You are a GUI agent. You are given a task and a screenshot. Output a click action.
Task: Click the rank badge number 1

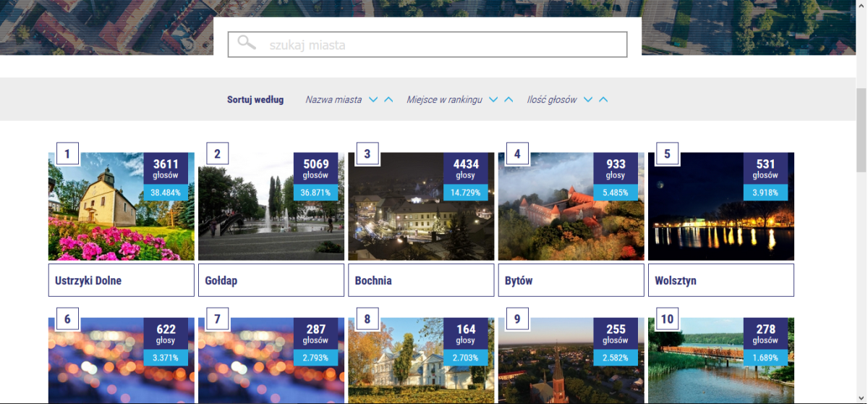67,153
